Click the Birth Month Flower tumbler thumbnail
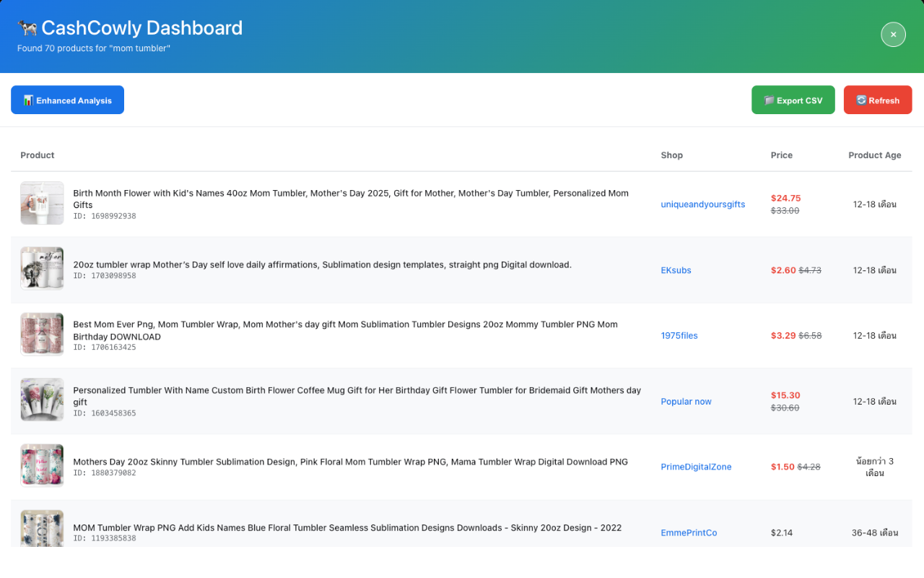This screenshot has width=924, height=578. pos(42,204)
